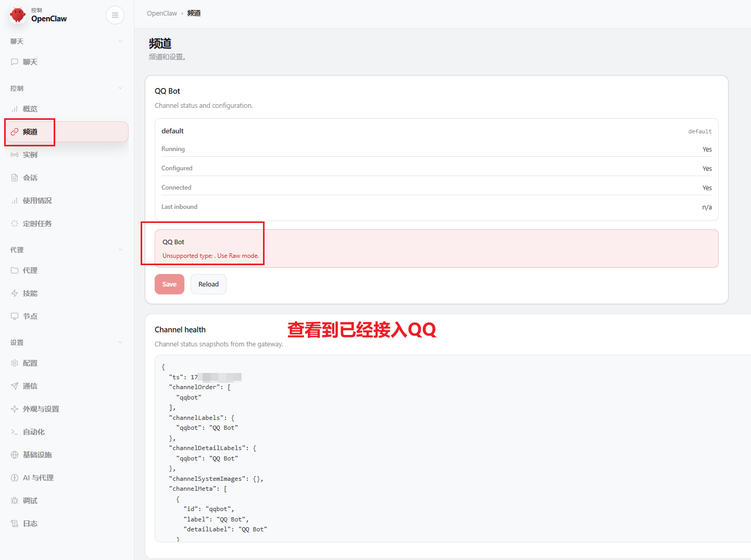Open the 定时任务 scheduled tasks page
This screenshot has height=560, width=751.
coord(67,223)
